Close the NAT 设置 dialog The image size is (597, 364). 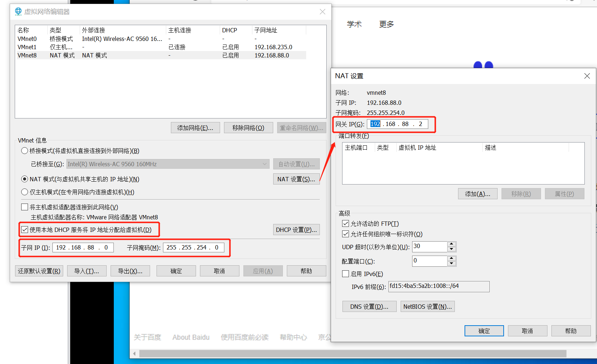pyautogui.click(x=587, y=76)
